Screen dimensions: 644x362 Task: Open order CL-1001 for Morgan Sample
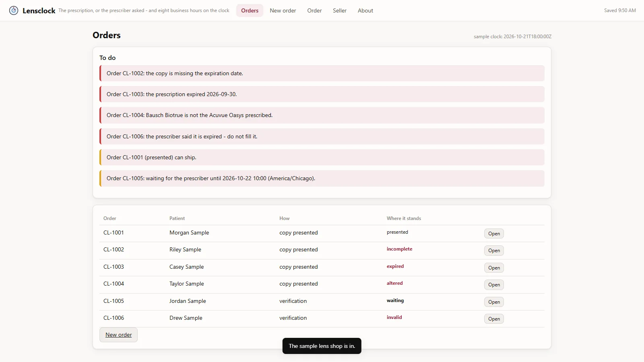pos(494,234)
